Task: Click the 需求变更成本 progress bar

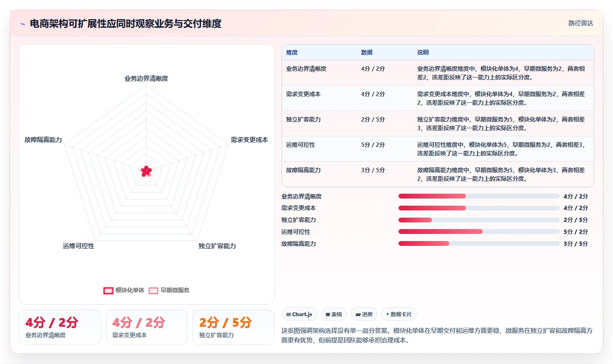Action: pyautogui.click(x=479, y=208)
